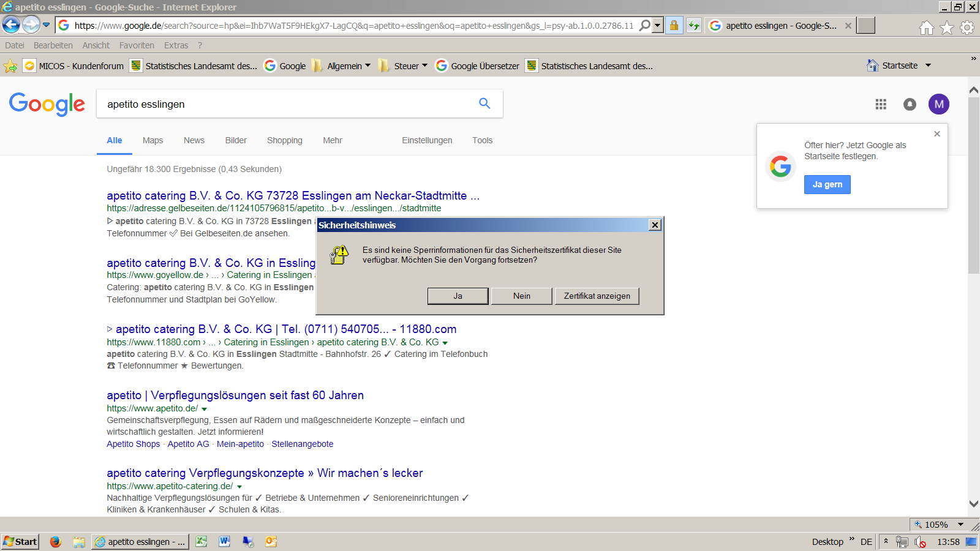Click the Ja gern button
Viewport: 980px width, 551px height.
827,184
